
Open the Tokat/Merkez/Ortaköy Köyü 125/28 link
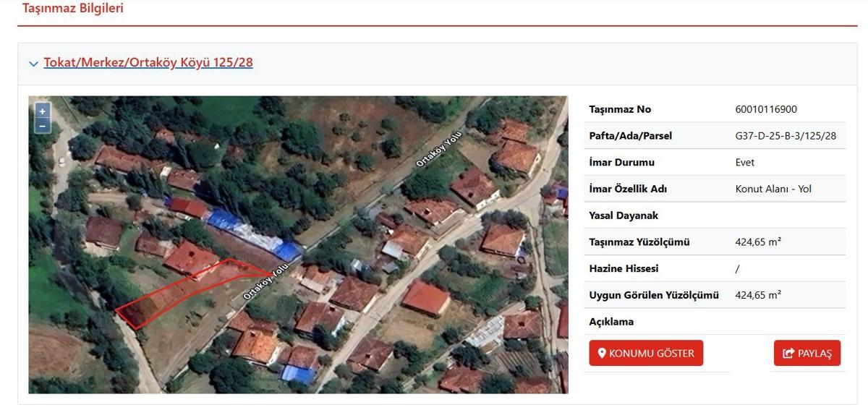tap(148, 63)
